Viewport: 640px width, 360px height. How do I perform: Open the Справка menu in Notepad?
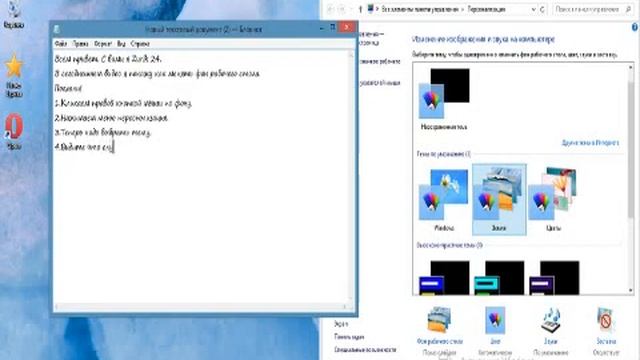click(x=140, y=44)
